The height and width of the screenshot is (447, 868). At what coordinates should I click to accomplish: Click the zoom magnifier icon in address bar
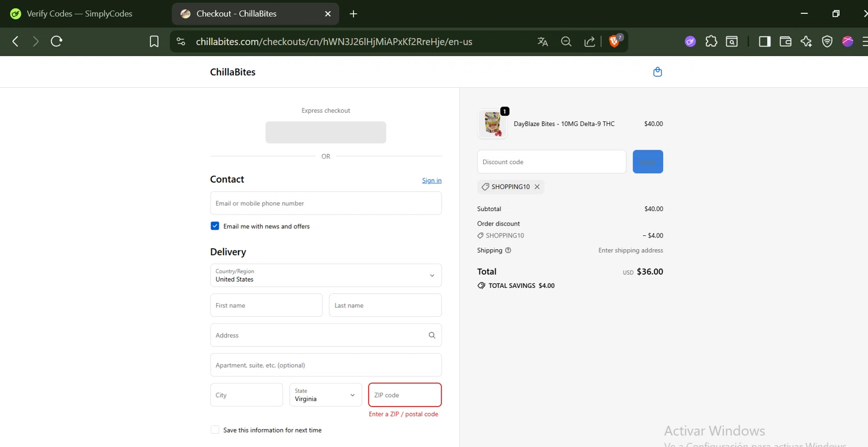click(x=567, y=42)
